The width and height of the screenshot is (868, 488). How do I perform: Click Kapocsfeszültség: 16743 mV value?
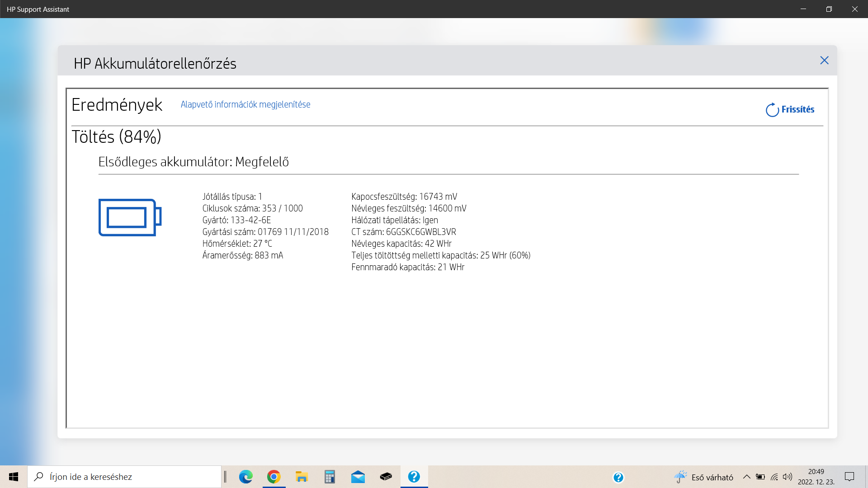[x=404, y=197]
